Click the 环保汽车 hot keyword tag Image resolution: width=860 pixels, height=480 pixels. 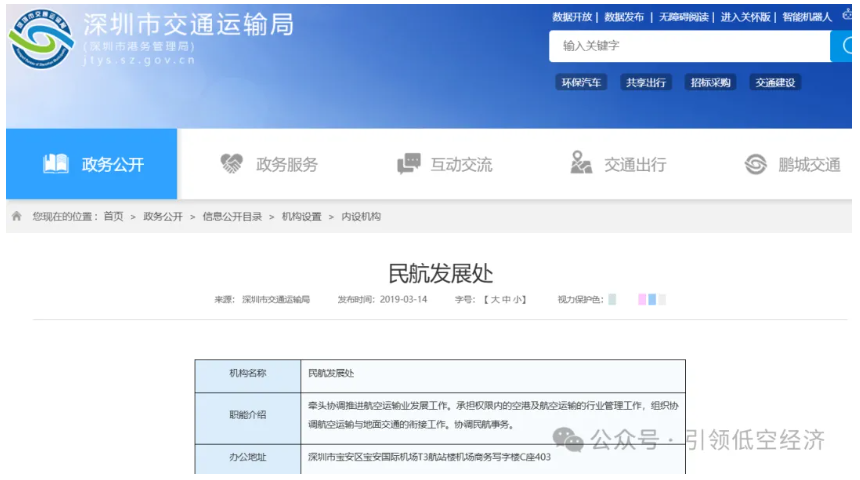581,83
